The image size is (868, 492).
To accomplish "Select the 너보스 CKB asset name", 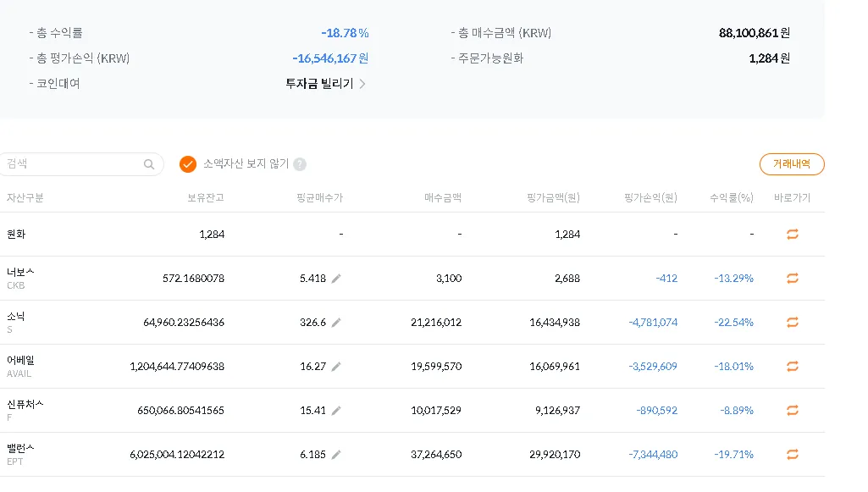I will [20, 279].
